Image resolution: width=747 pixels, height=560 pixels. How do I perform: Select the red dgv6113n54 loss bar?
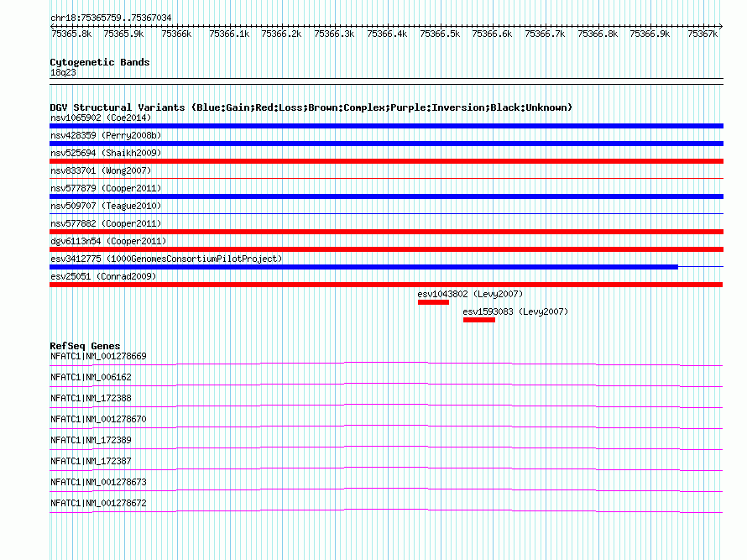(x=386, y=249)
